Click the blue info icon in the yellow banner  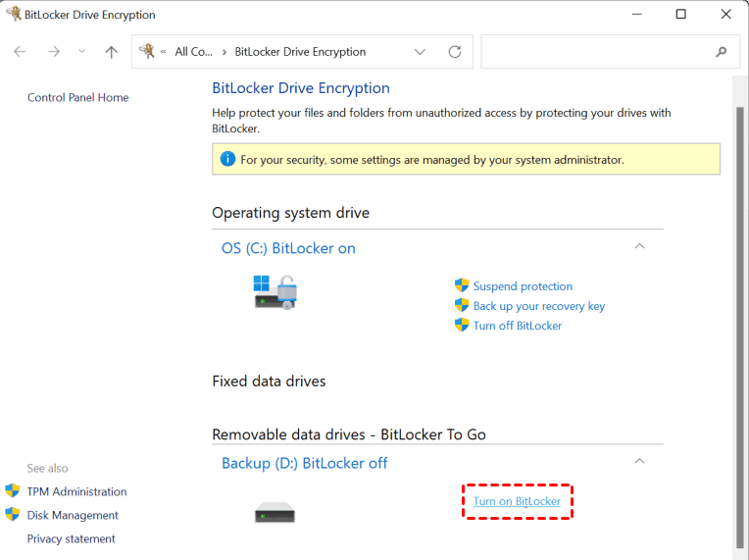[x=227, y=159]
